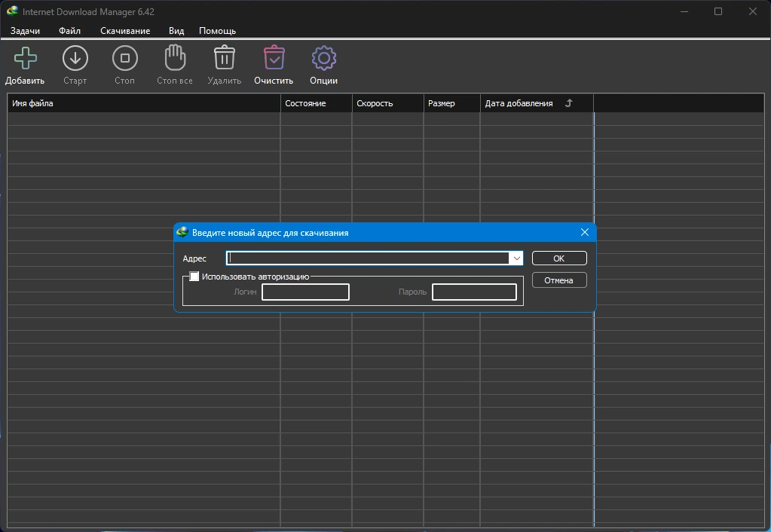Viewport: 771px width, 532px height.
Task: Click the Пароль input field
Action: click(474, 292)
